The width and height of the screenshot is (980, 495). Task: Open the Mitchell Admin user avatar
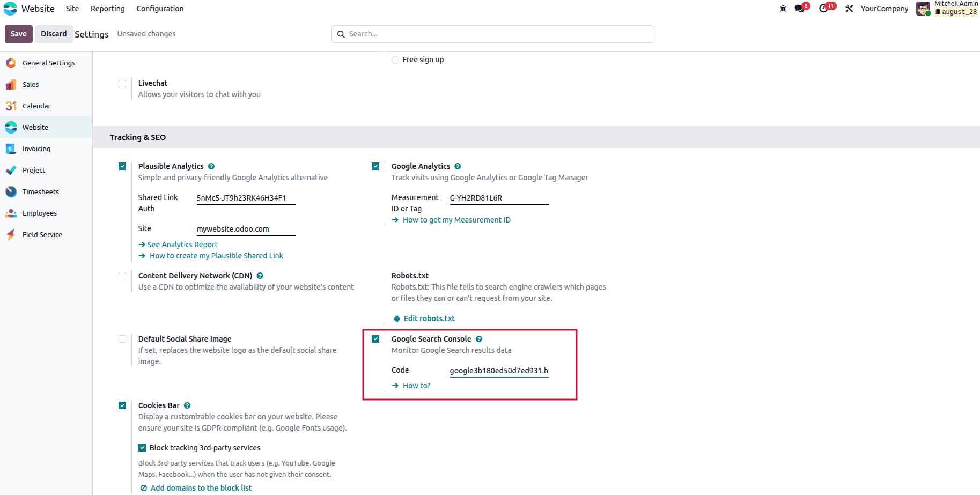pos(923,9)
